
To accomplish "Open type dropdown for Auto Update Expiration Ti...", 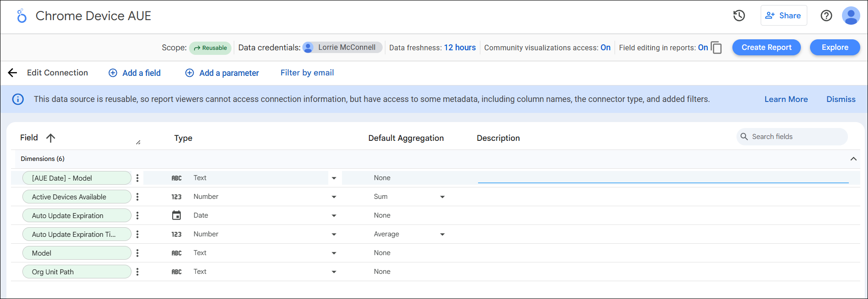I will click(x=334, y=235).
